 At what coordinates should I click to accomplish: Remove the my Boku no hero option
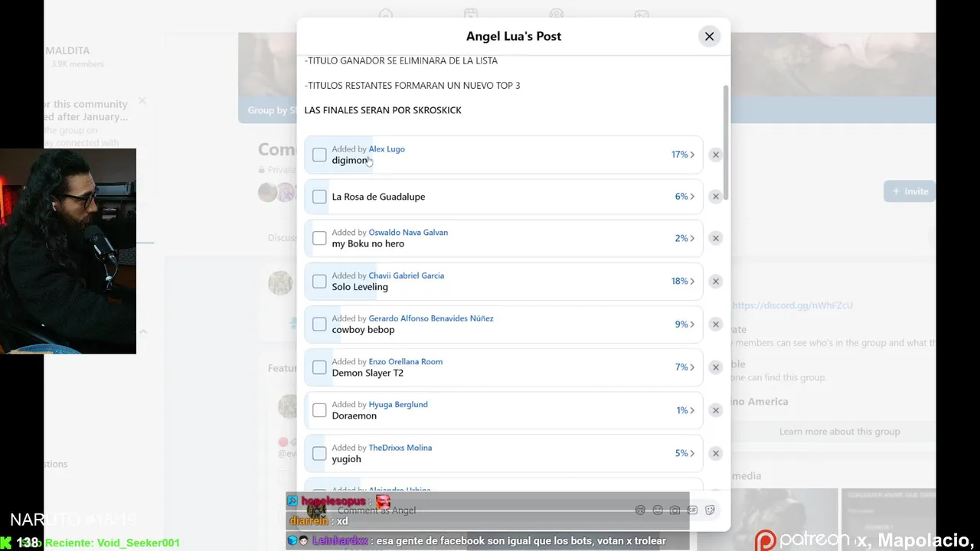[x=715, y=238]
